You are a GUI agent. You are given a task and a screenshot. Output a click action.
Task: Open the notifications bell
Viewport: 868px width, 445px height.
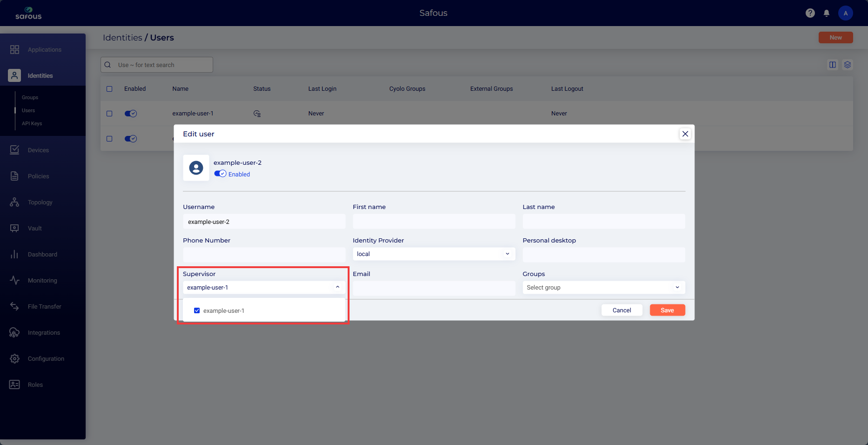tap(827, 13)
